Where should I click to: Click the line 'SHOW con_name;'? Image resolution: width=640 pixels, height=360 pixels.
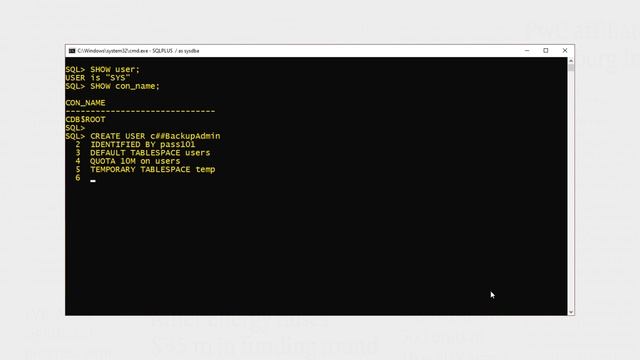[x=125, y=86]
